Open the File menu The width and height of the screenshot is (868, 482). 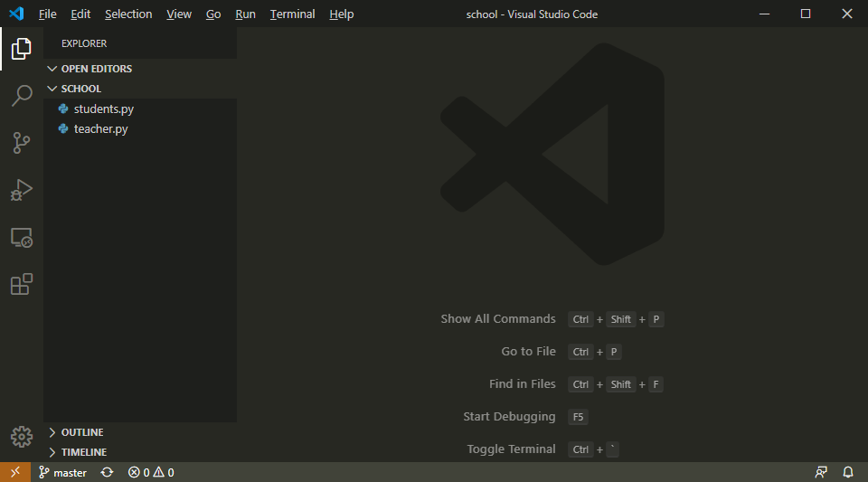pyautogui.click(x=48, y=14)
